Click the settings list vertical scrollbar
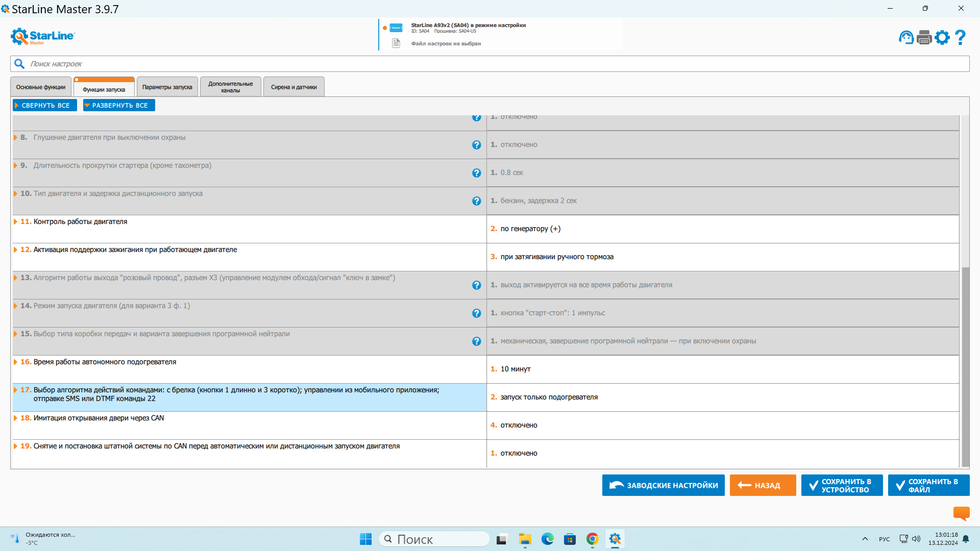This screenshot has width=980, height=551. 965,366
